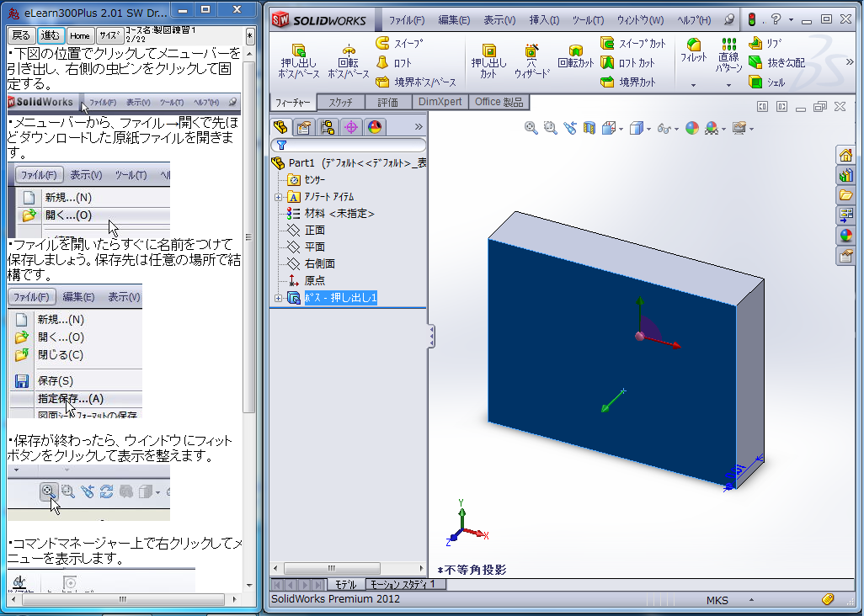Viewport: 864px width, 616px height.
Task: Click 進む button in eLearn window
Action: (51, 36)
